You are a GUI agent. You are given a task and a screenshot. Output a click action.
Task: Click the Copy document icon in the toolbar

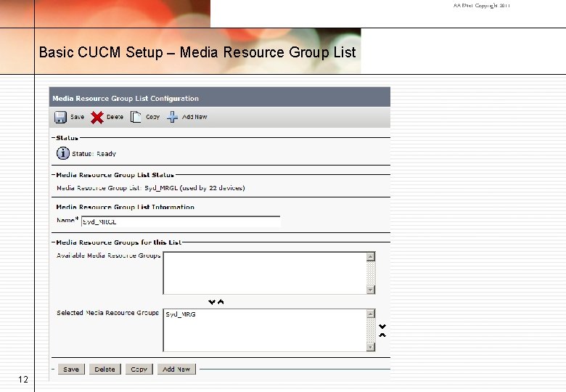[136, 117]
